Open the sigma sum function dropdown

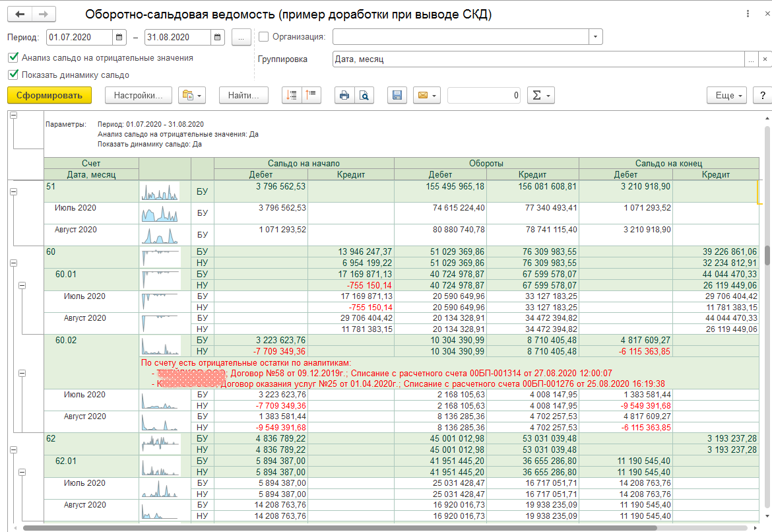tap(541, 95)
